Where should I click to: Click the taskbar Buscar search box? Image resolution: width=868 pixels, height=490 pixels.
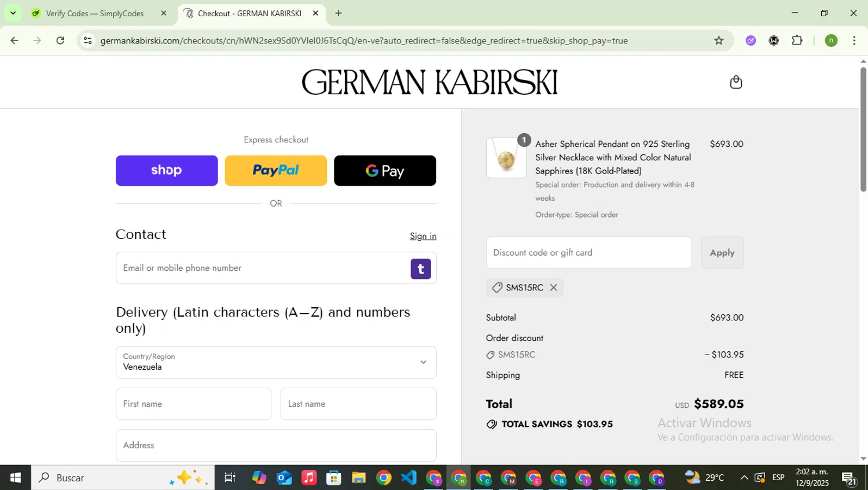(123, 477)
